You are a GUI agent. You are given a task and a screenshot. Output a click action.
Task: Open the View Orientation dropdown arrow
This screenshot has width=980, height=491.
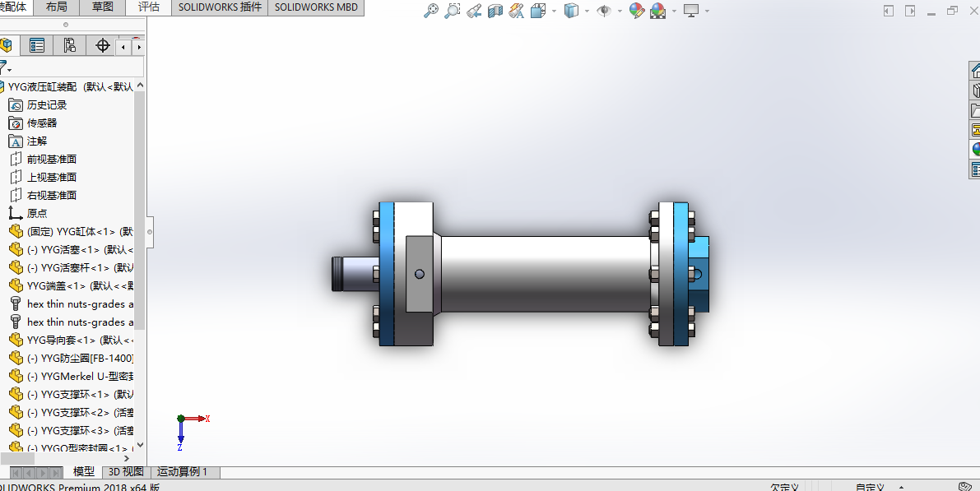pos(553,11)
